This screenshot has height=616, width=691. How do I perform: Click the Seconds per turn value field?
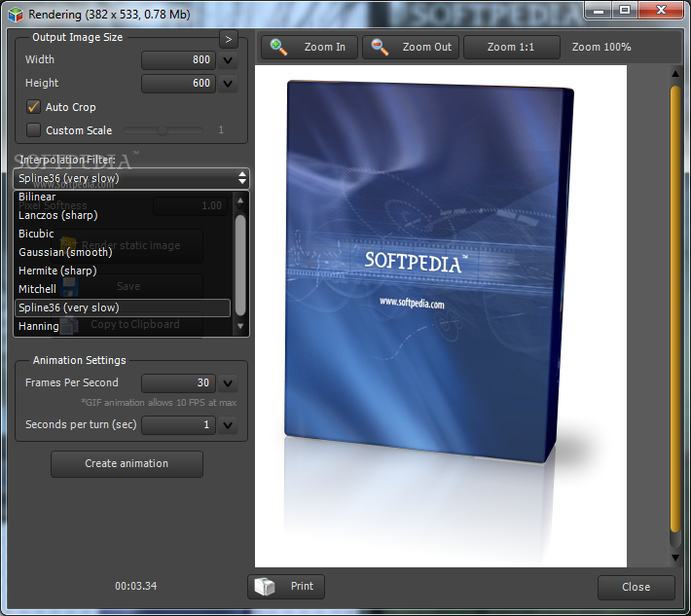click(178, 425)
